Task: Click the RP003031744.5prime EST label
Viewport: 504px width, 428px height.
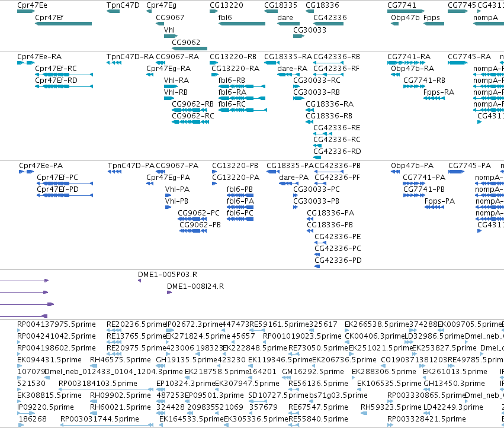Action: (99, 419)
